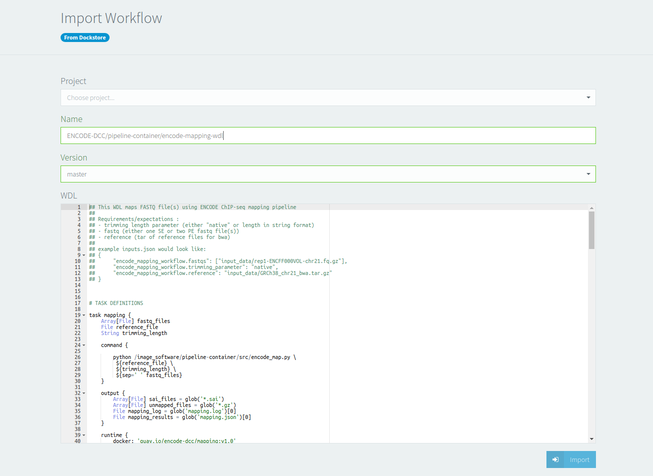Open the Version master dropdown
This screenshot has height=476, width=653.
click(x=328, y=174)
